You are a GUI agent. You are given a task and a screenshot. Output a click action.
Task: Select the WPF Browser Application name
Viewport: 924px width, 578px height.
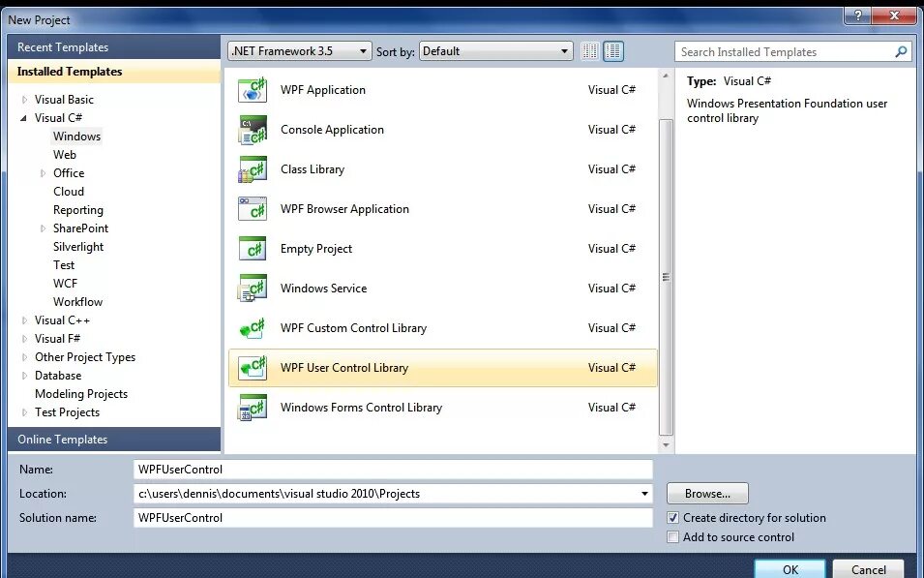pos(344,209)
